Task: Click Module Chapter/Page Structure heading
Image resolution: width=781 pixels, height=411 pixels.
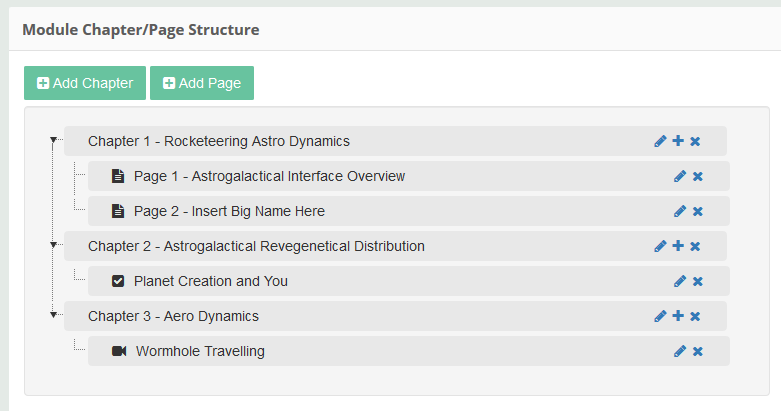Action: pyautogui.click(x=141, y=30)
